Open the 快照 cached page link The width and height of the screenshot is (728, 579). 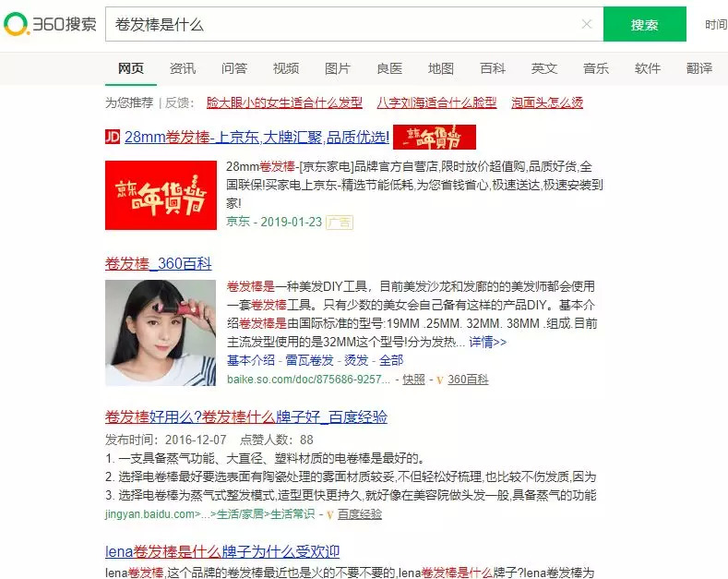[413, 380]
